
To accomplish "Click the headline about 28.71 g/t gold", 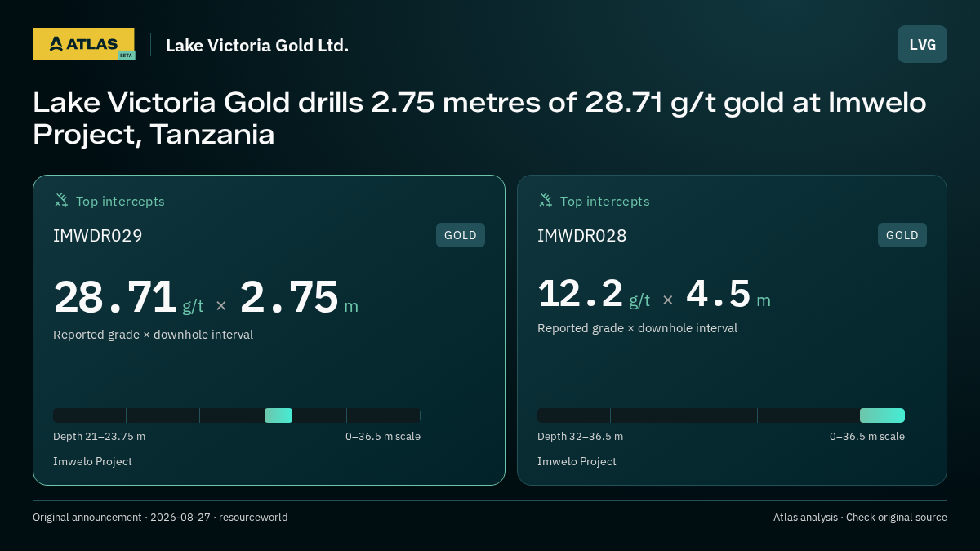I will point(479,118).
